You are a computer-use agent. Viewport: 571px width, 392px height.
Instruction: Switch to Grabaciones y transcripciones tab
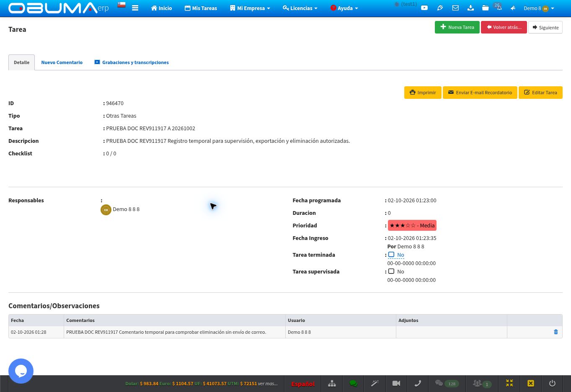coord(132,62)
